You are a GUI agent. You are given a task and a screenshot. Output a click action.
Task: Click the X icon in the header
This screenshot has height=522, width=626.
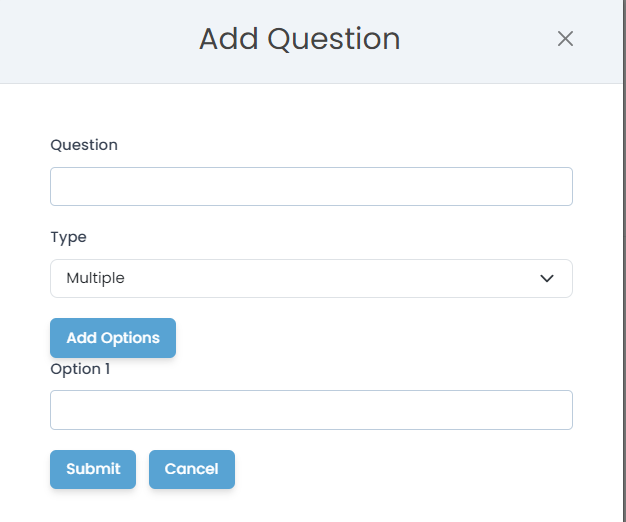[565, 39]
